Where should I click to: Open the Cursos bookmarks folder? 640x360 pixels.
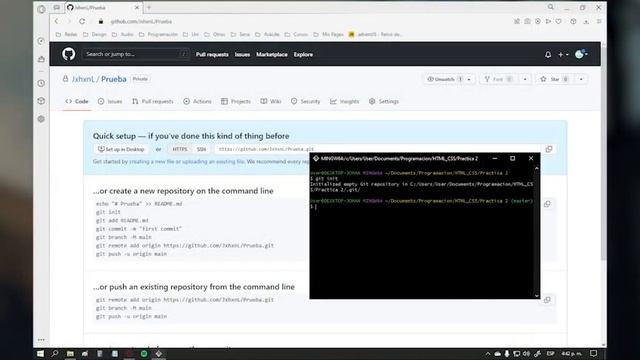pyautogui.click(x=296, y=34)
